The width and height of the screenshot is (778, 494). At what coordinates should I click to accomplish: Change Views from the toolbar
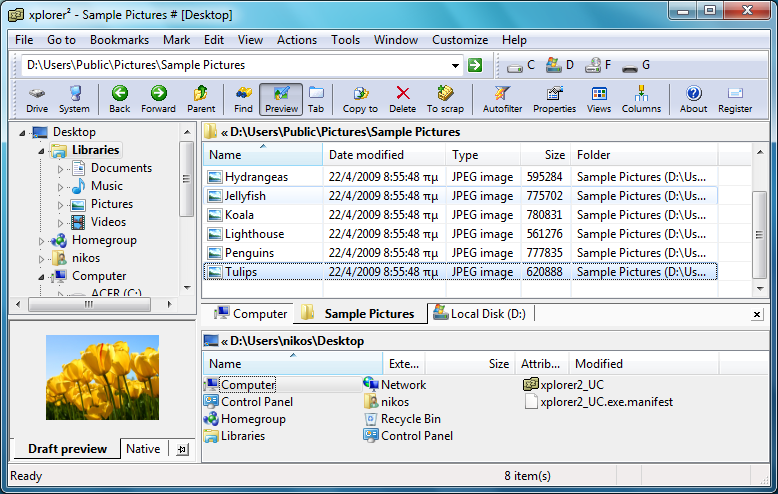pos(599,99)
